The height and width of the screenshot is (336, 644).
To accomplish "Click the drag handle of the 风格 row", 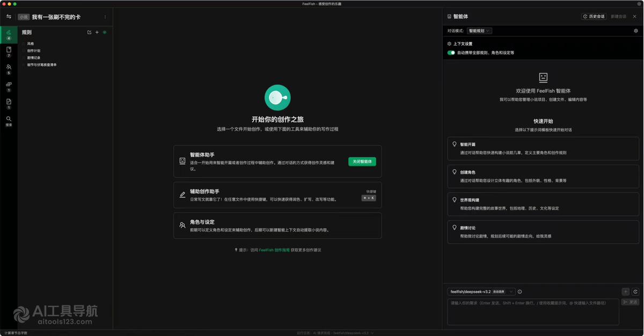I will pos(24,44).
